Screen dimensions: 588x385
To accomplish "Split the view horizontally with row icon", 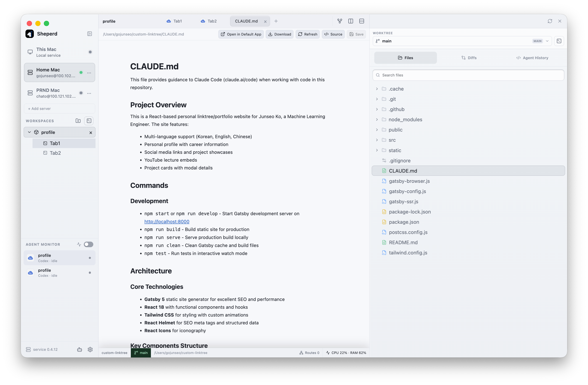I will point(362,21).
